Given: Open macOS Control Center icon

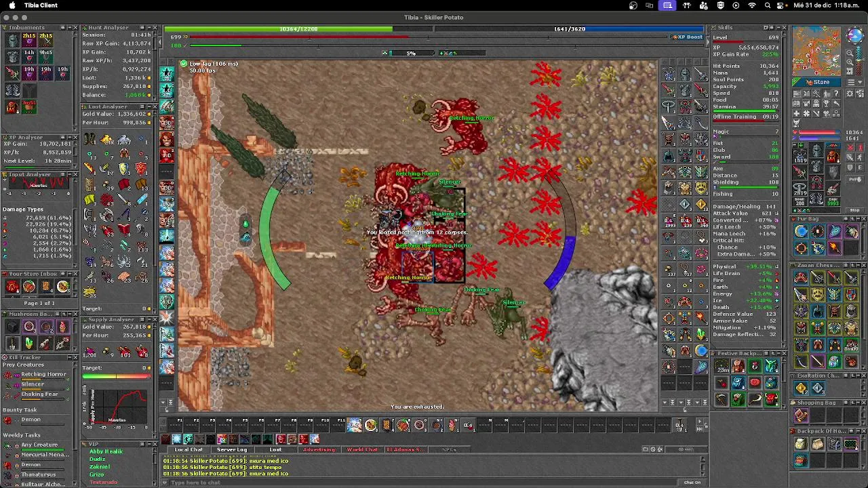Looking at the screenshot, I should (x=780, y=5).
